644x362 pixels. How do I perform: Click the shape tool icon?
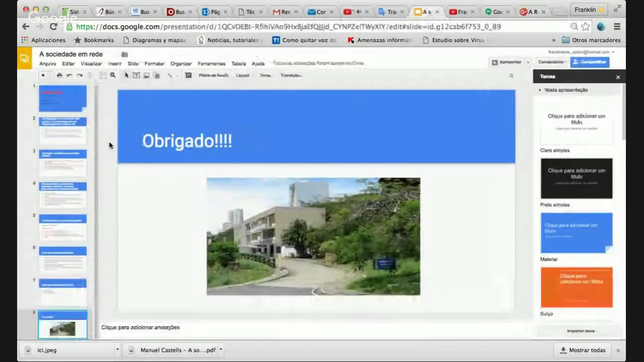click(156, 75)
